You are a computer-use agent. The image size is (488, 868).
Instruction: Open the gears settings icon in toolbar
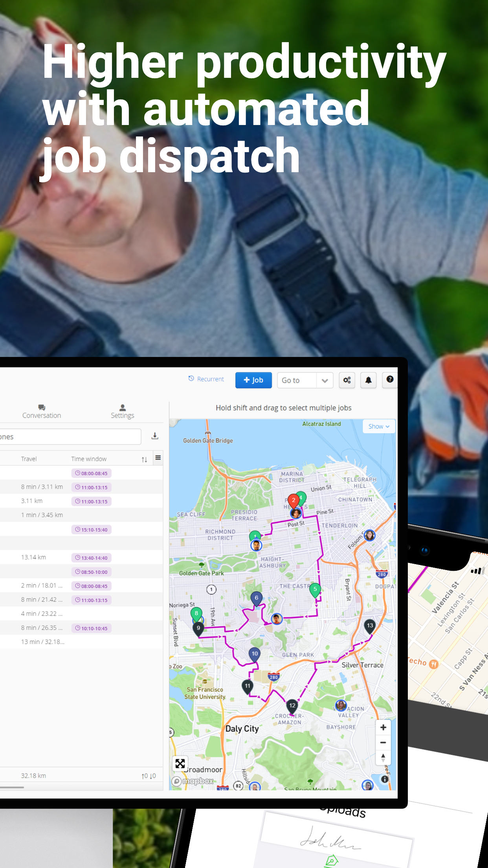click(347, 380)
